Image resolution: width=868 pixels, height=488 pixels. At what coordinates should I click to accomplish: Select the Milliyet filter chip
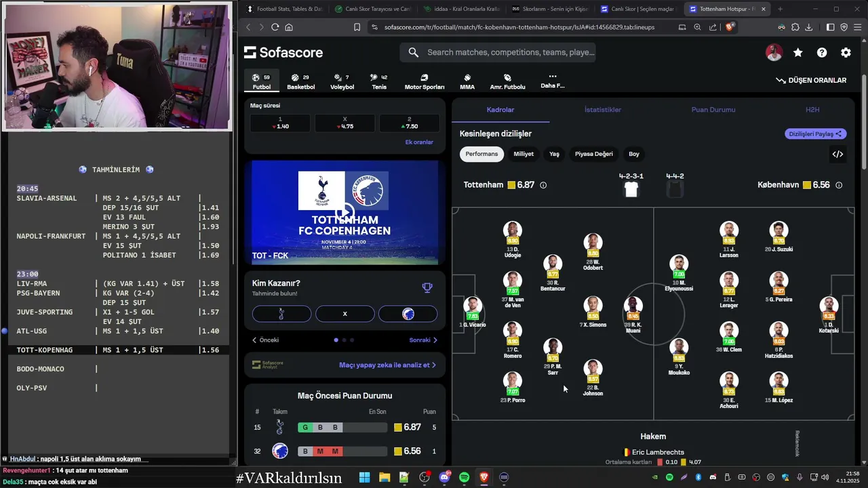(524, 154)
